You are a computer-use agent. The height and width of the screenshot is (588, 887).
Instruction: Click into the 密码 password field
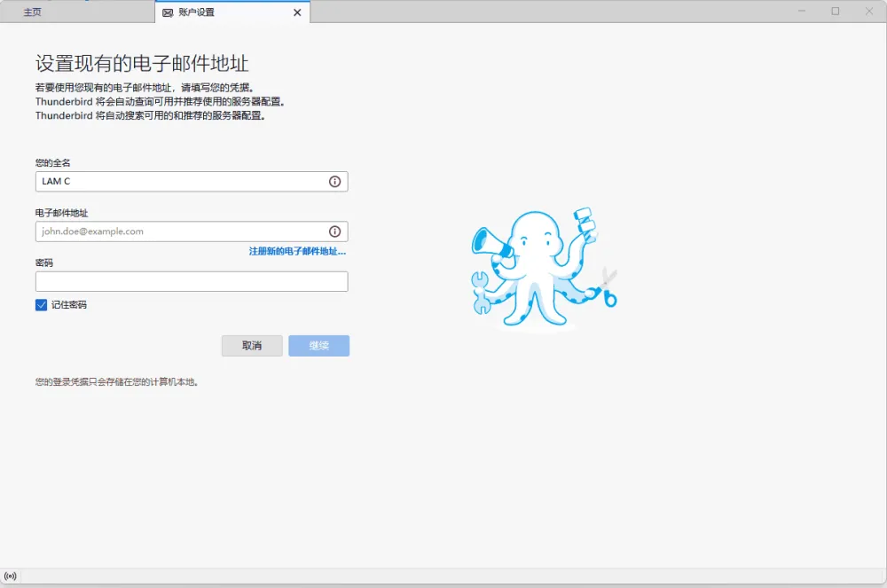191,282
